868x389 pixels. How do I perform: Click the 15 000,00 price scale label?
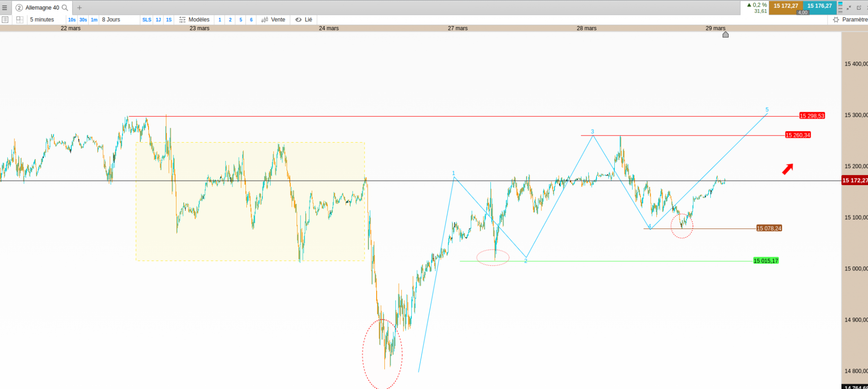(x=856, y=268)
